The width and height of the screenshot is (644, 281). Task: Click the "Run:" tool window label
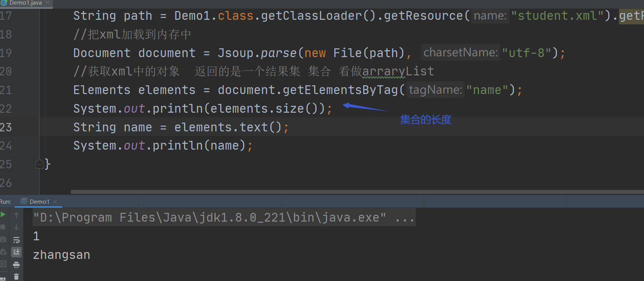tap(6, 201)
